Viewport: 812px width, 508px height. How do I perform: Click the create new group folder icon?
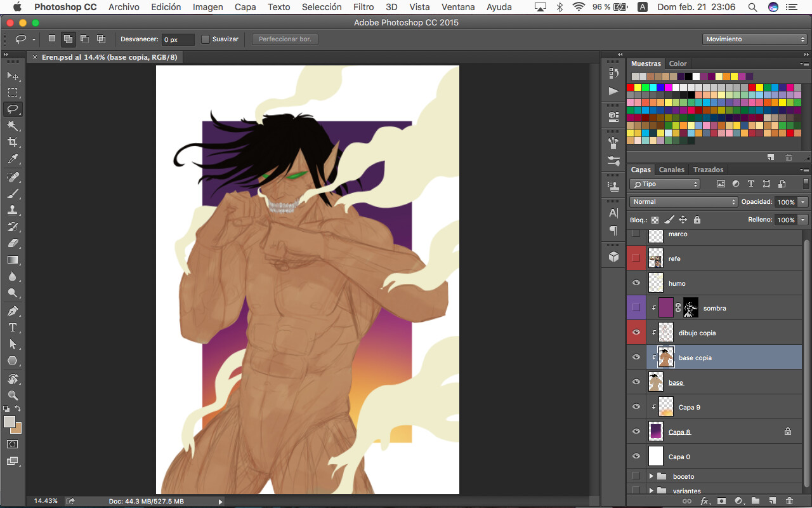coord(756,501)
